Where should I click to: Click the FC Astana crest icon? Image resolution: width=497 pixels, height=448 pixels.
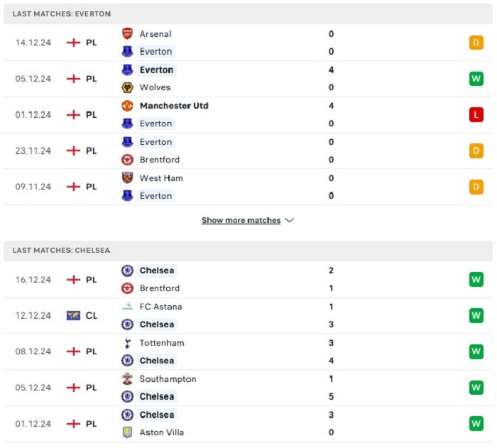click(127, 307)
